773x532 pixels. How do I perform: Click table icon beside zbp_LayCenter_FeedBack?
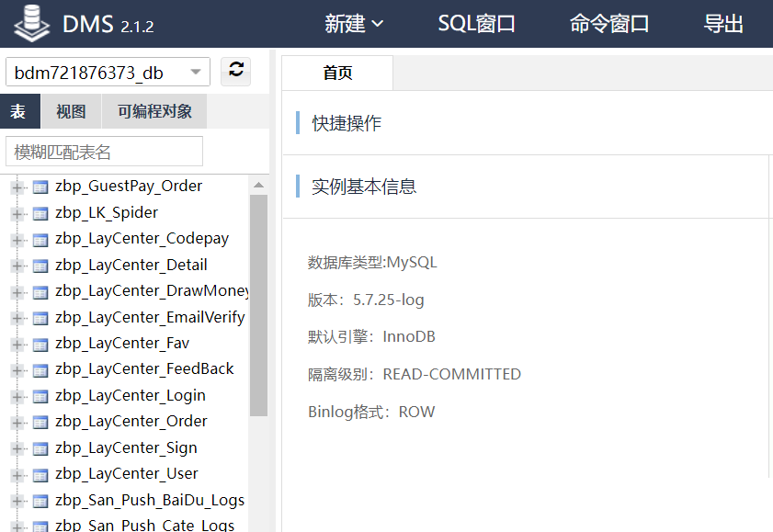pos(40,370)
